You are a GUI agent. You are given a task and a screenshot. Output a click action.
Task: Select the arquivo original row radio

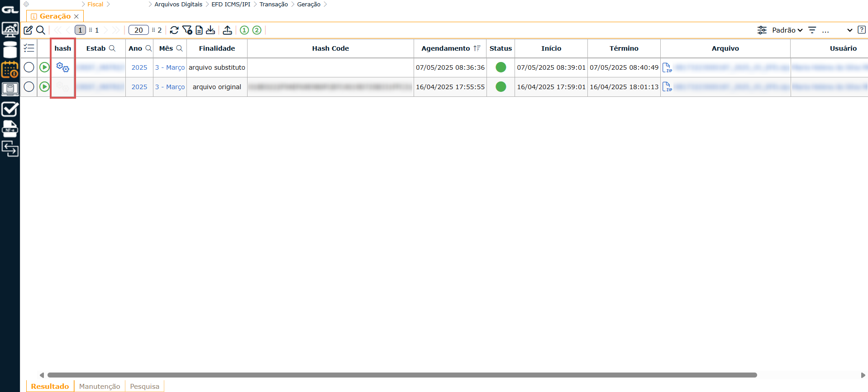point(29,86)
